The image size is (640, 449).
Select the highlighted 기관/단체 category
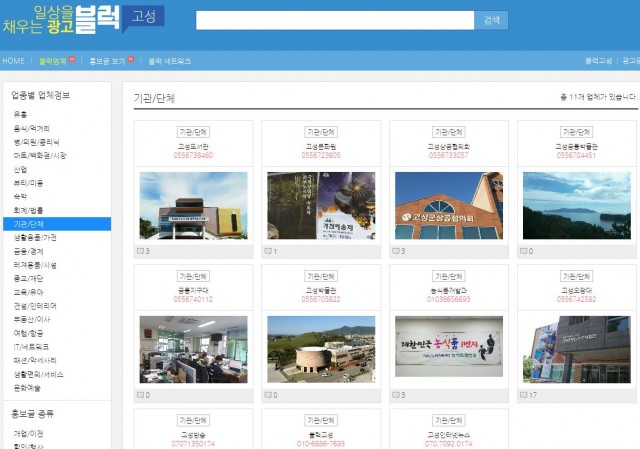57,224
